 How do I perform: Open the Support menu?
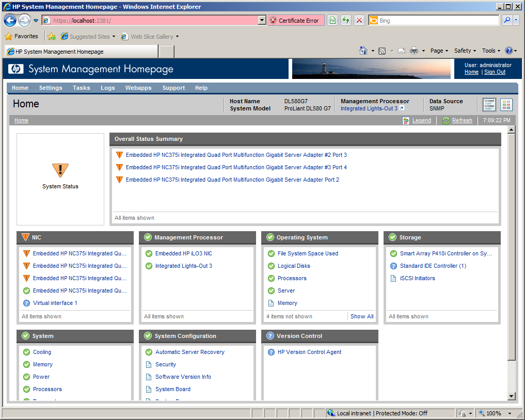pyautogui.click(x=173, y=88)
